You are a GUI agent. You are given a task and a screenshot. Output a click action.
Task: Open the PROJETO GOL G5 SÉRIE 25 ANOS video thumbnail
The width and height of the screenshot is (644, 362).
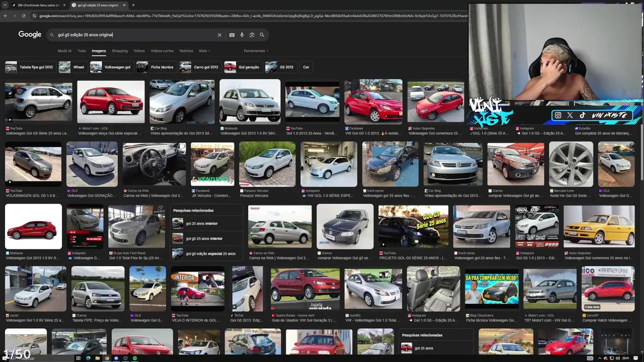[413, 227]
